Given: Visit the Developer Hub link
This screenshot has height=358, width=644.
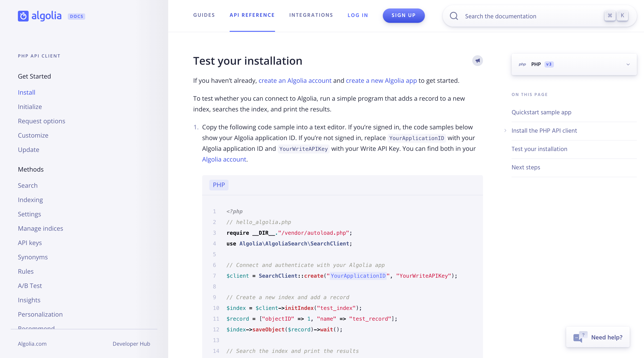Looking at the screenshot, I should 131,344.
